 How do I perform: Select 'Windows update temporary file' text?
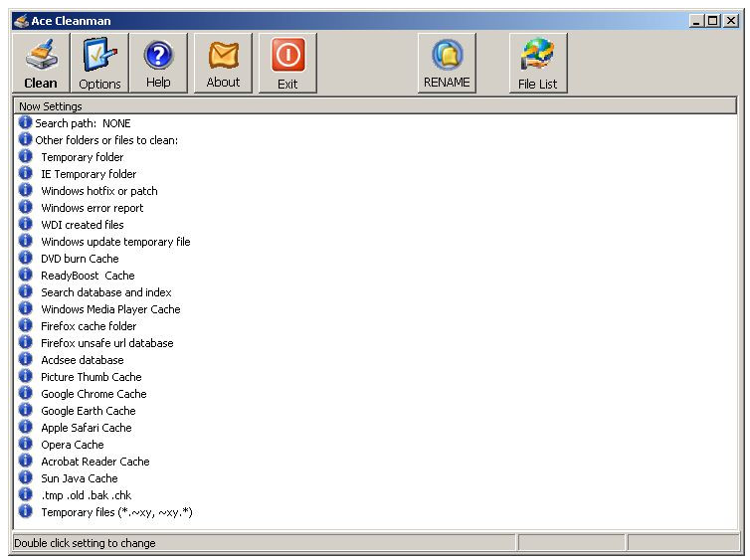(x=115, y=242)
